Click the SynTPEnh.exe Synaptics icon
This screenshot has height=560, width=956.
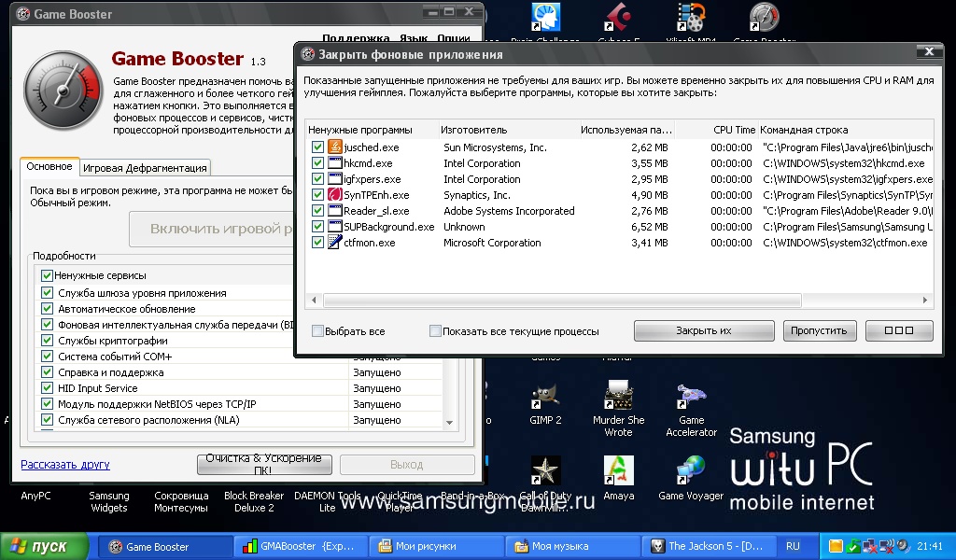click(x=335, y=194)
